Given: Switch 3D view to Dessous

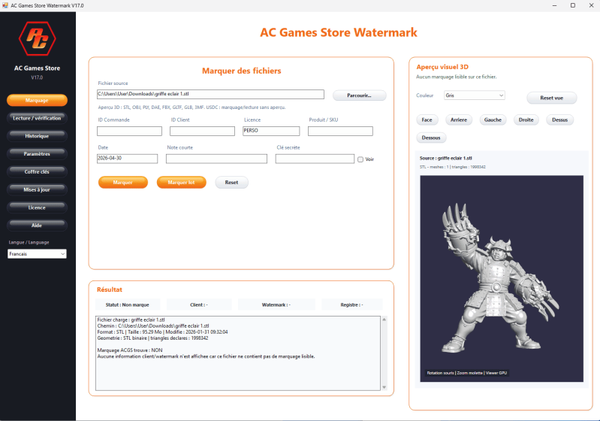Looking at the screenshot, I should [x=431, y=138].
